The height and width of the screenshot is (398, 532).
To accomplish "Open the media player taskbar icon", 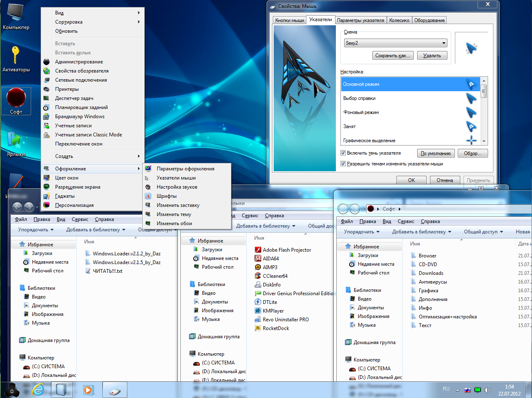I will 88,390.
